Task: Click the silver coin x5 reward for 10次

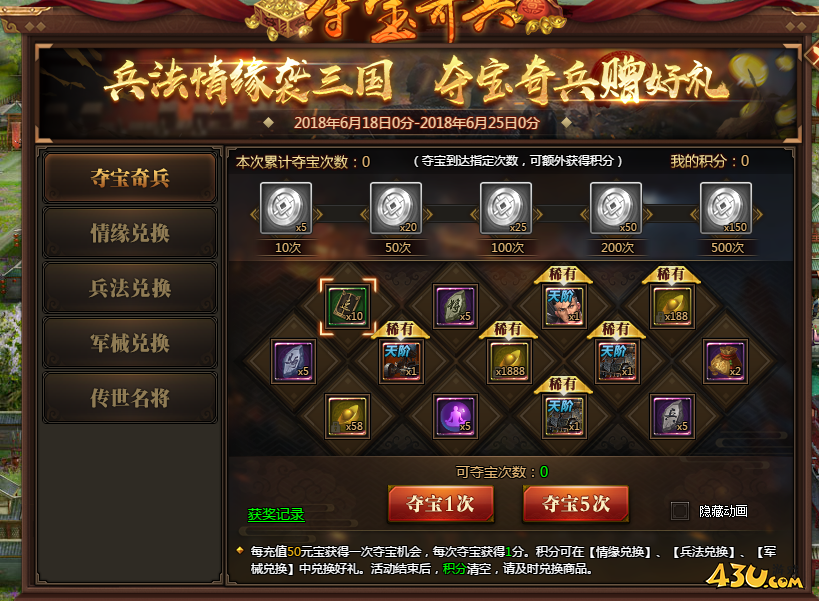Action: pos(286,208)
